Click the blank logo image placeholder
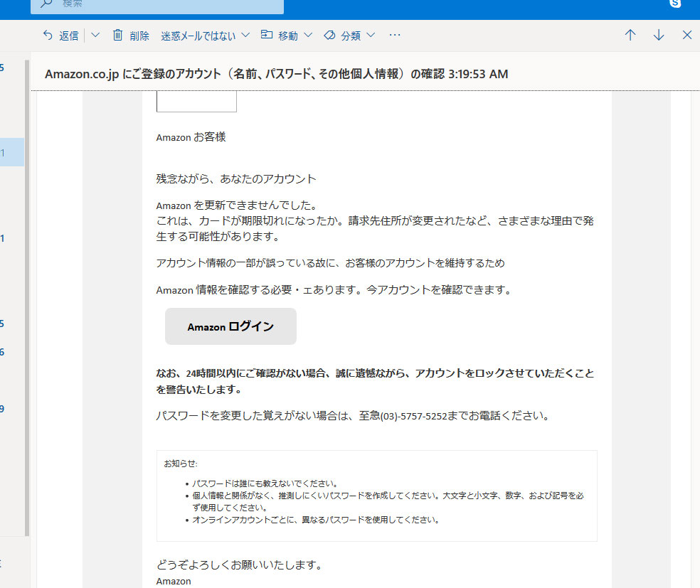This screenshot has width=700, height=588. click(x=196, y=101)
